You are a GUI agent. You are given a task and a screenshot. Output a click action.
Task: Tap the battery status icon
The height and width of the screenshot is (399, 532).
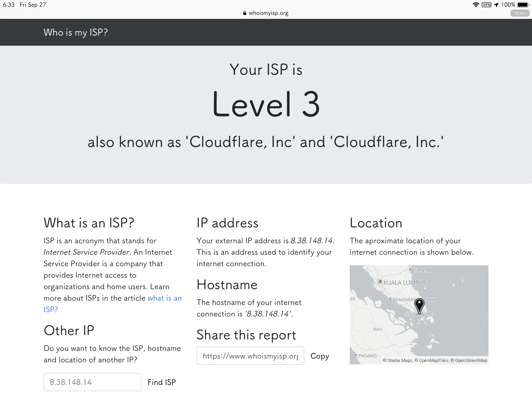tap(522, 5)
